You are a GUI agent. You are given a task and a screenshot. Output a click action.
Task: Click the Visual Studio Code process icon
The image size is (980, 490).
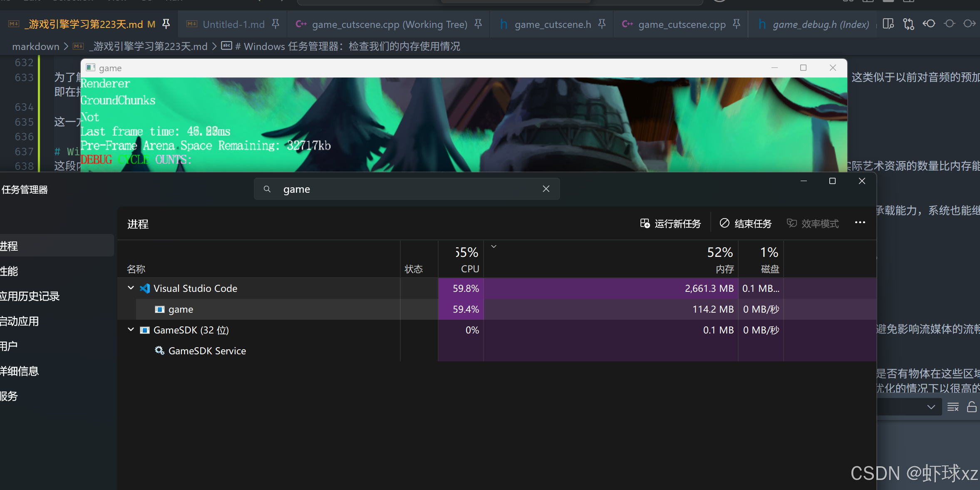pyautogui.click(x=145, y=289)
